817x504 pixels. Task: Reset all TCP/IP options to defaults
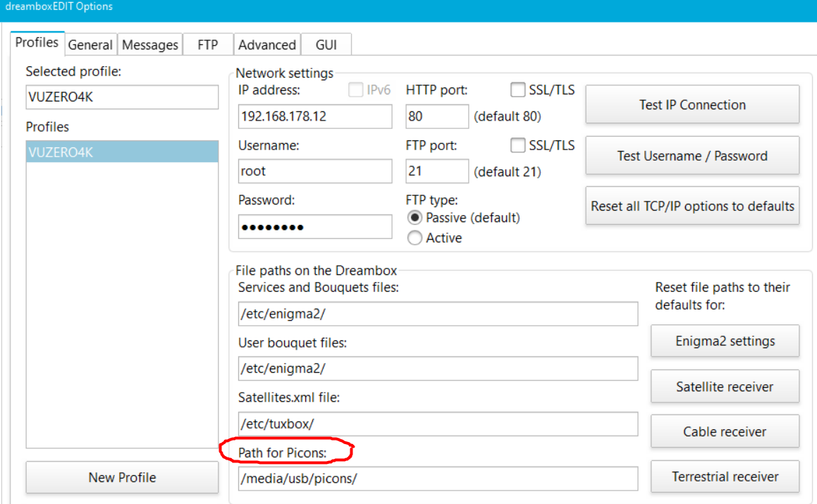[692, 207]
